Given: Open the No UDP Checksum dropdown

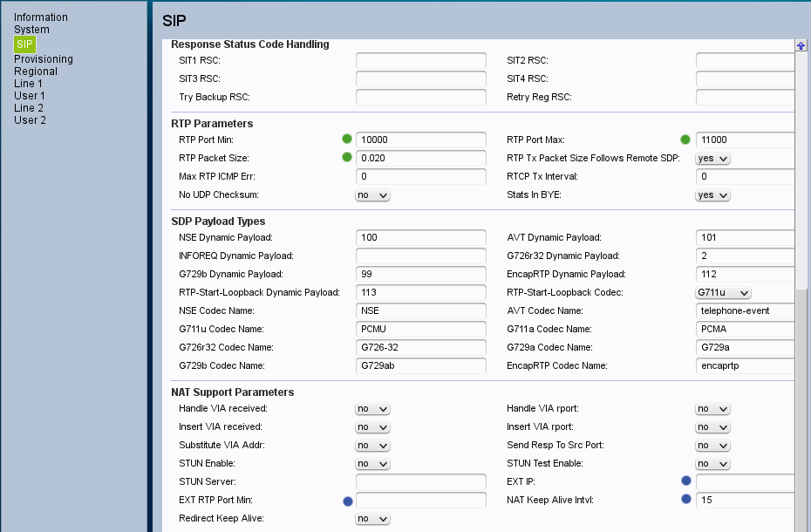Looking at the screenshot, I should point(372,195).
